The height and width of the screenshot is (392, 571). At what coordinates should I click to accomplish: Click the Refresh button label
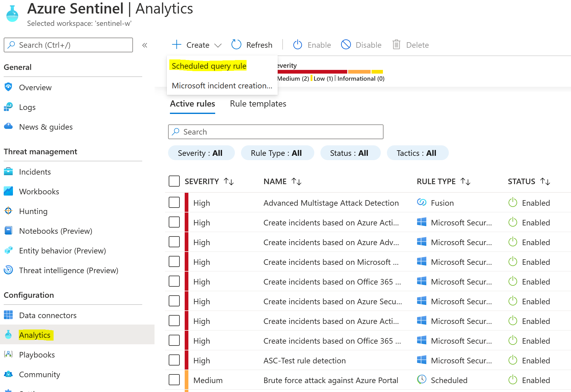259,45
